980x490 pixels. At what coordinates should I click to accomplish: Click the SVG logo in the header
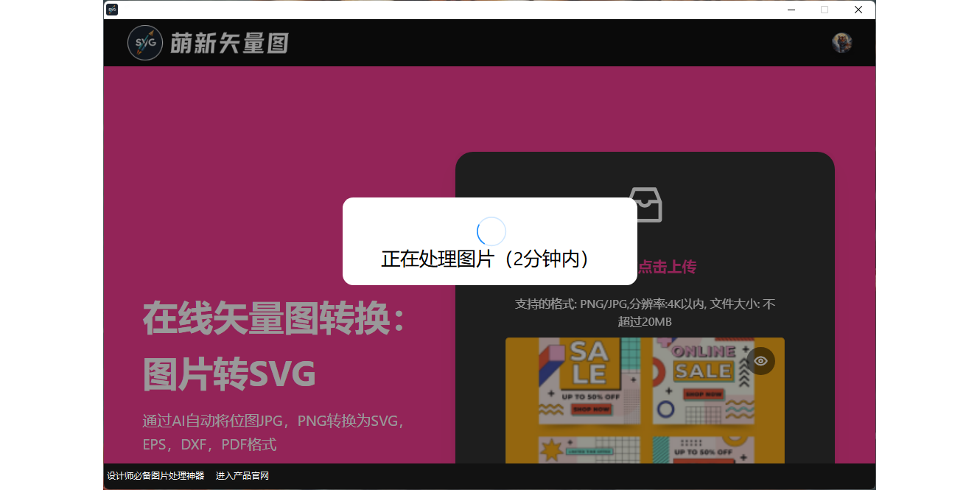(145, 43)
